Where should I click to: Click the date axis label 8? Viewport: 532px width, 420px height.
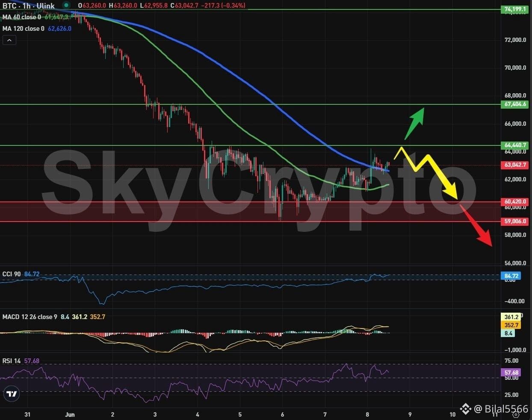point(367,414)
